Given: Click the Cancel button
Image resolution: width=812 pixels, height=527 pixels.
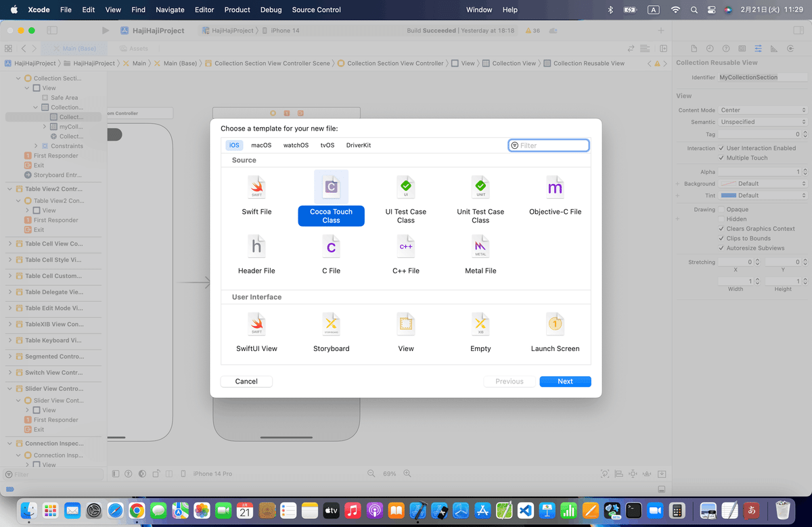Looking at the screenshot, I should coord(246,382).
